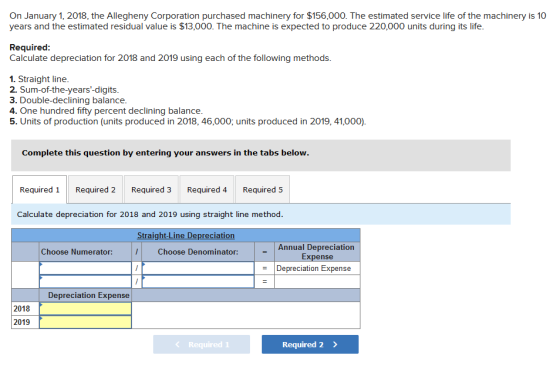Screen dimensions: 560x376
Task: Click the 'Depreciation Expense' section header
Action: click(x=89, y=295)
